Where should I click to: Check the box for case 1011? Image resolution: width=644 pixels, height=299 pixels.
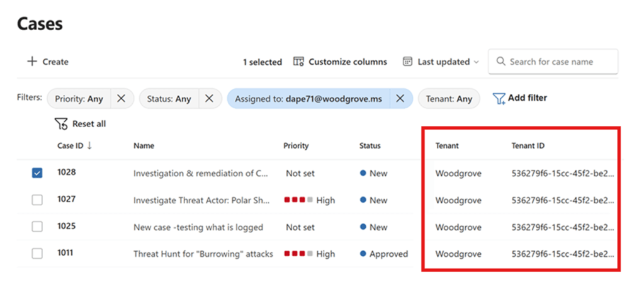pos(37,254)
